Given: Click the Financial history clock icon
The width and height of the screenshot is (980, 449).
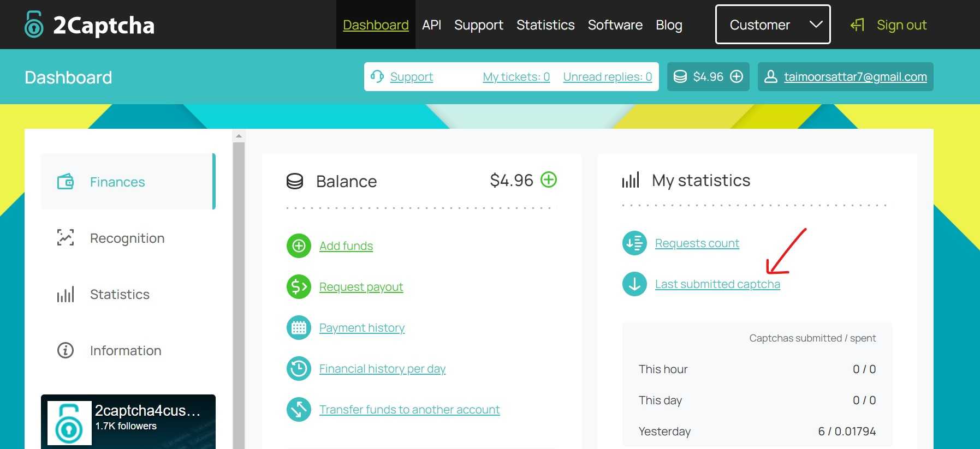Looking at the screenshot, I should 299,369.
